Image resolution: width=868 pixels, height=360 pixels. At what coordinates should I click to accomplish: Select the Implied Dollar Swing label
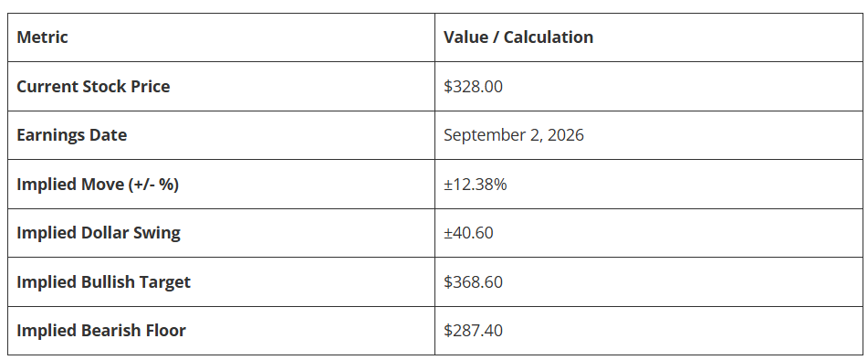point(98,233)
